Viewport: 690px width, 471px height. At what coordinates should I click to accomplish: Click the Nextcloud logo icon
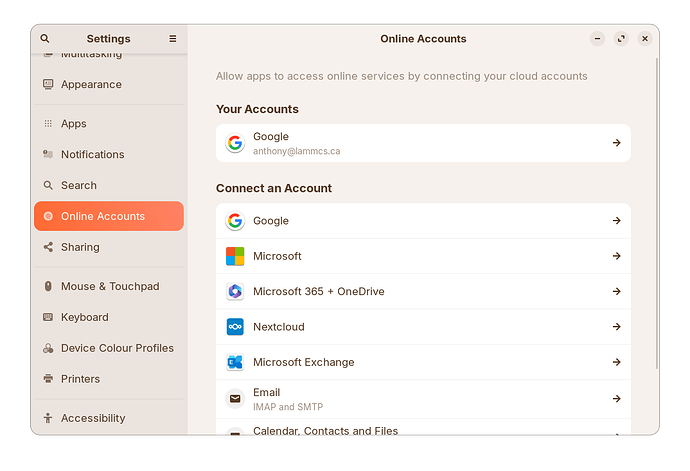[x=235, y=327]
